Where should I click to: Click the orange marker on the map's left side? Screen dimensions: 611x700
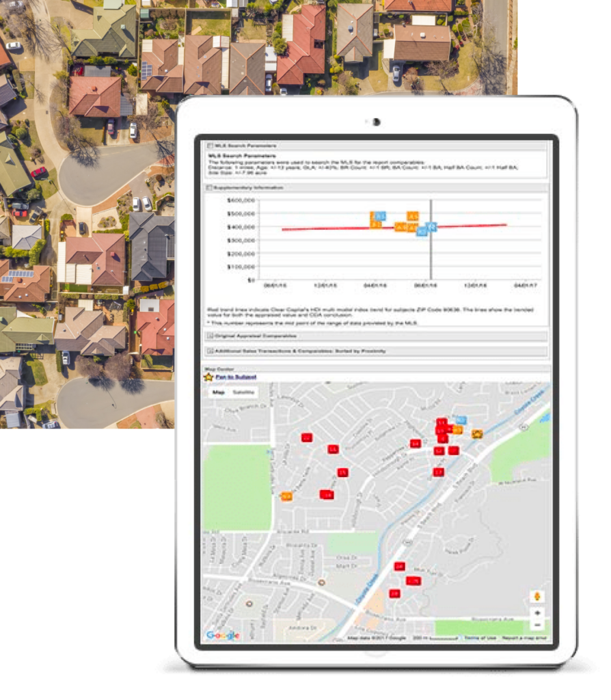tap(286, 496)
